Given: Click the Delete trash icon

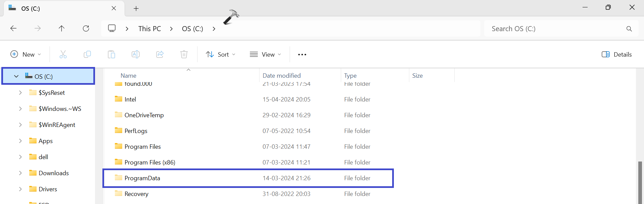Looking at the screenshot, I should (184, 54).
